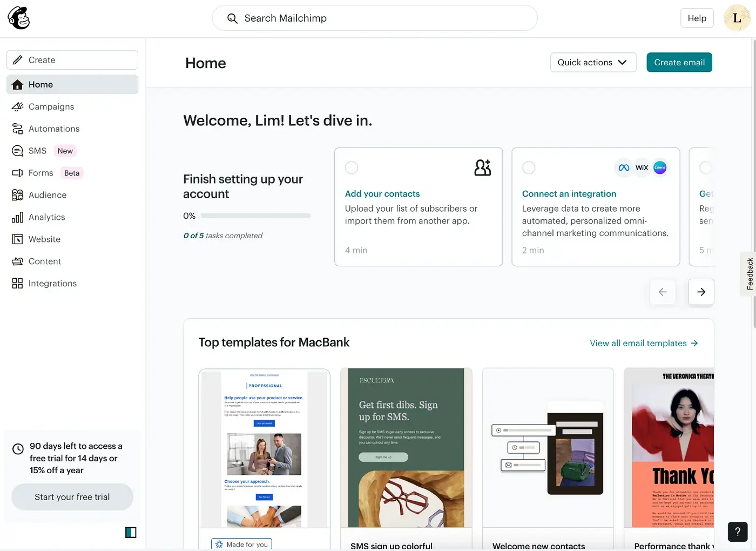Mark the Add your contacts task circle
756x551 pixels.
(352, 168)
